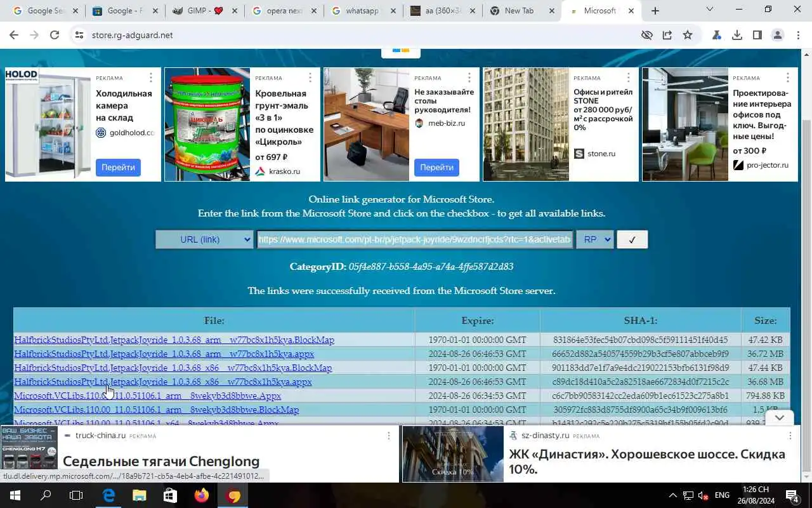This screenshot has height=508, width=812.
Task: Switch to the whatsapp tab
Action: pyautogui.click(x=363, y=11)
